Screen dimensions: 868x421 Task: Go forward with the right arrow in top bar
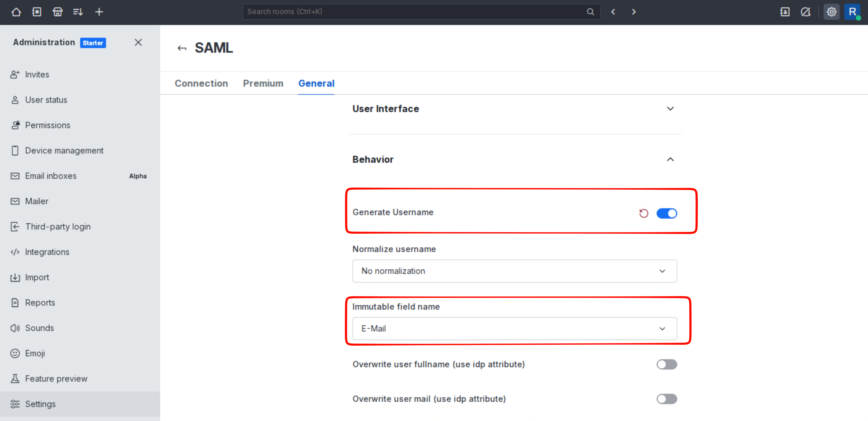click(634, 12)
